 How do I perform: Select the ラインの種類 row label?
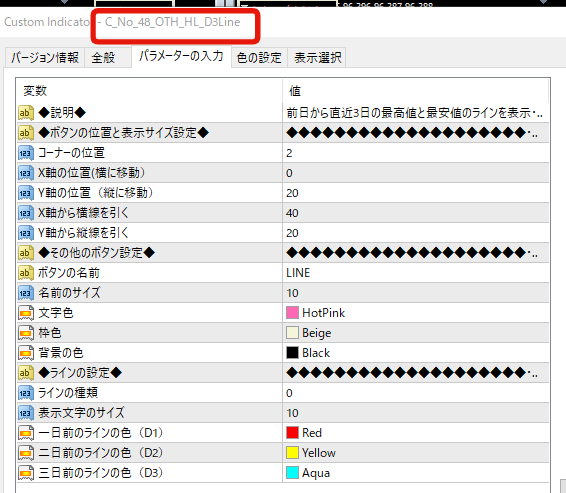pos(68,393)
